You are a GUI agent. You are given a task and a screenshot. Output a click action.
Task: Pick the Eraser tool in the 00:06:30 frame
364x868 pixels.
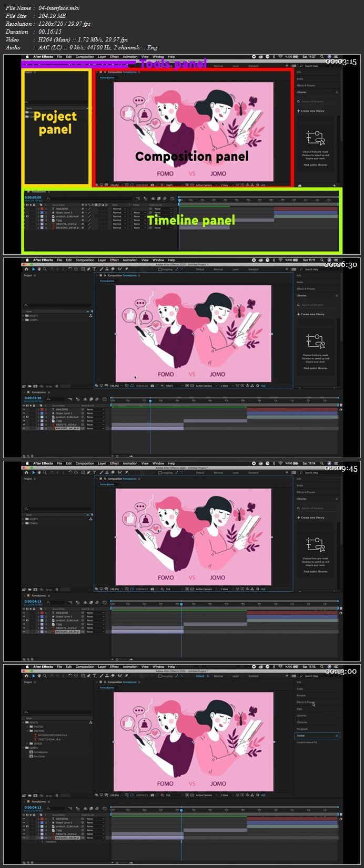pyautogui.click(x=113, y=269)
